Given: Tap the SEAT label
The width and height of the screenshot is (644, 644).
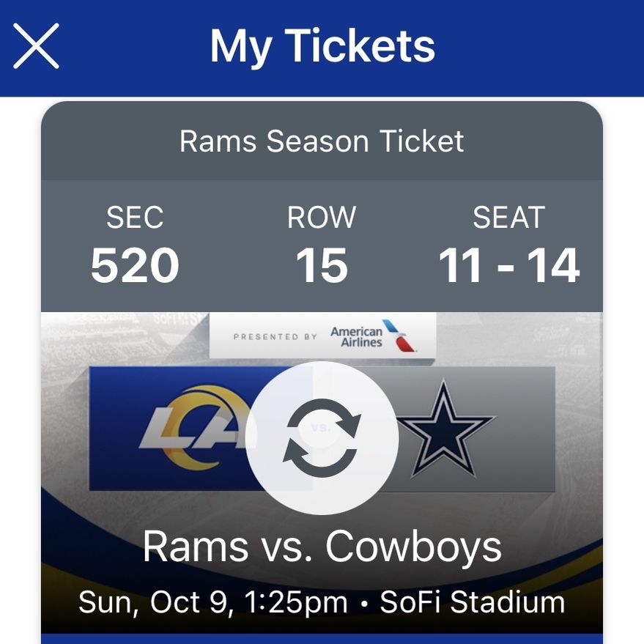Looking at the screenshot, I should tap(509, 218).
